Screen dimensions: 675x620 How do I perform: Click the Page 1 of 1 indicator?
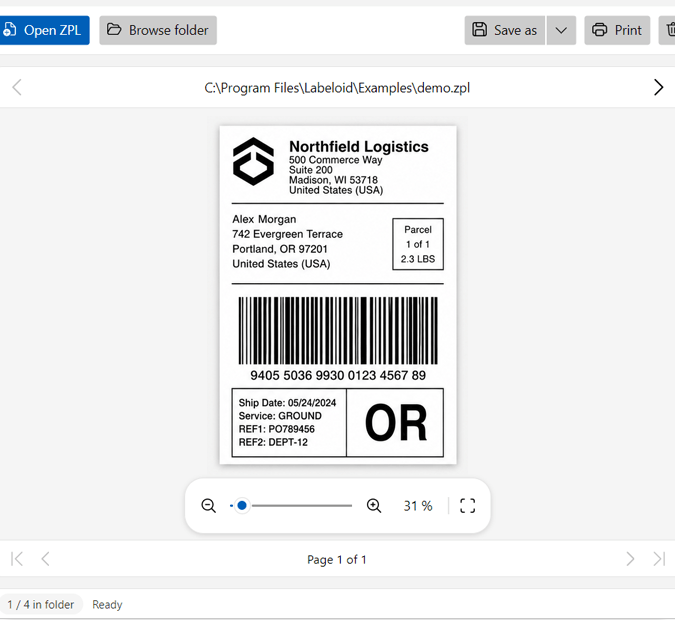pyautogui.click(x=337, y=559)
